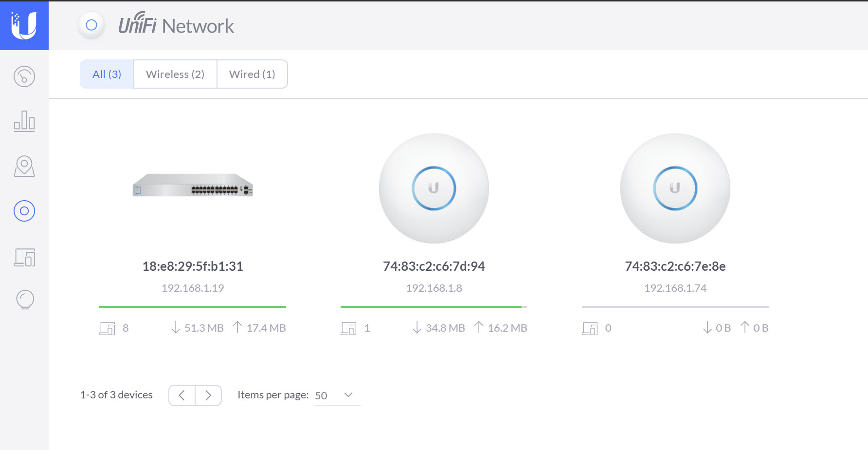
Task: Switch to the Wired (1) tab
Action: [x=252, y=74]
